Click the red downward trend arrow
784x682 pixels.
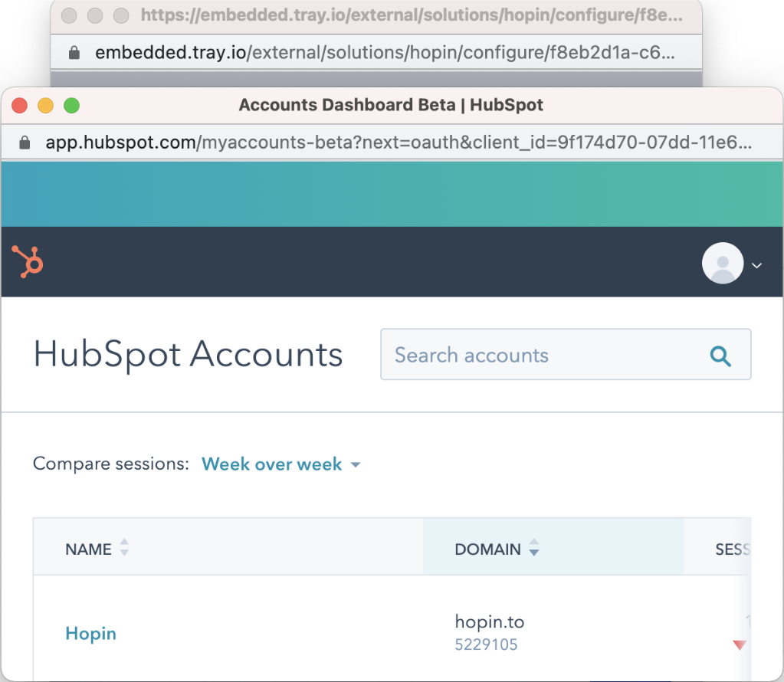(x=740, y=644)
